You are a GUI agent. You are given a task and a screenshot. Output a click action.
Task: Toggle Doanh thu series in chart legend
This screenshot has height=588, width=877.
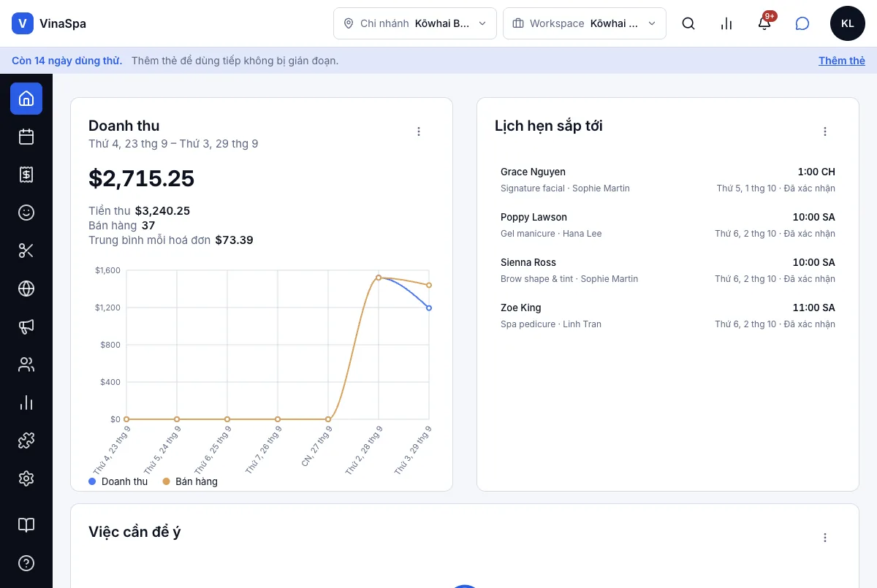[x=118, y=481]
